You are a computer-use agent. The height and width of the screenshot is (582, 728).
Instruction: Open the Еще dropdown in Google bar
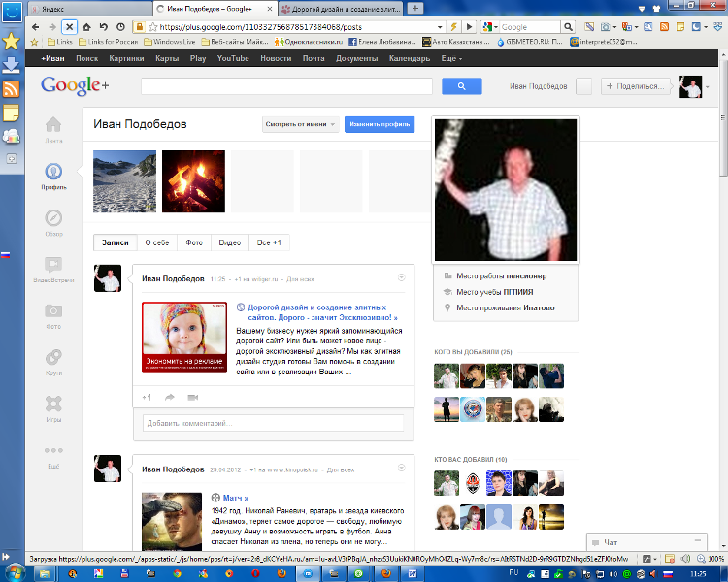pyautogui.click(x=451, y=58)
